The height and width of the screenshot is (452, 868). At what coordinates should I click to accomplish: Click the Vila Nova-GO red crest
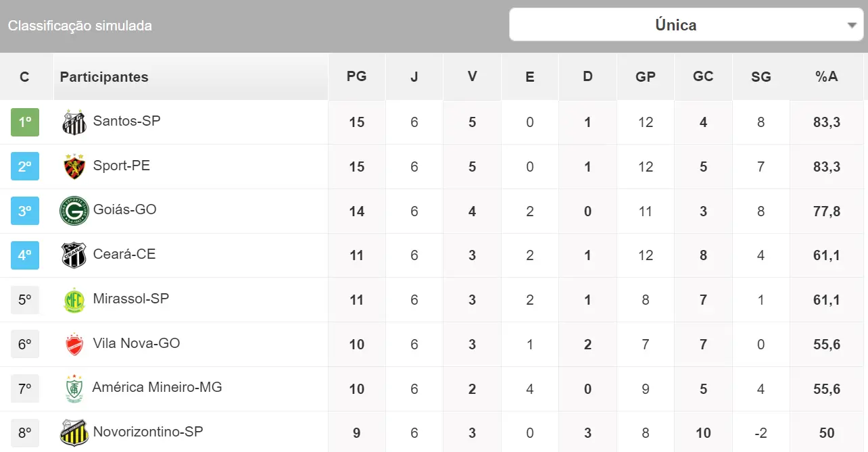tap(74, 345)
